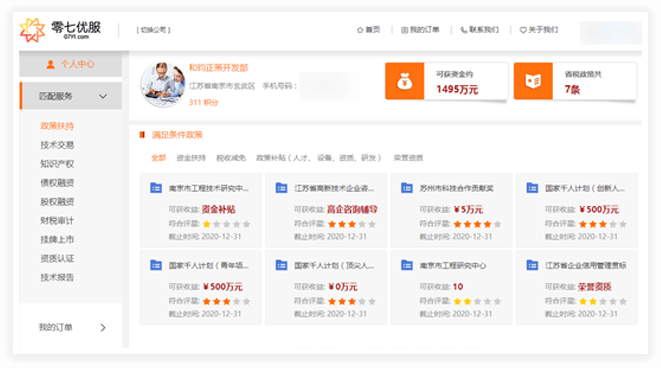The image size is (661, 368).
Task: Select 政策扶持 in the sidebar
Action: pyautogui.click(x=57, y=126)
